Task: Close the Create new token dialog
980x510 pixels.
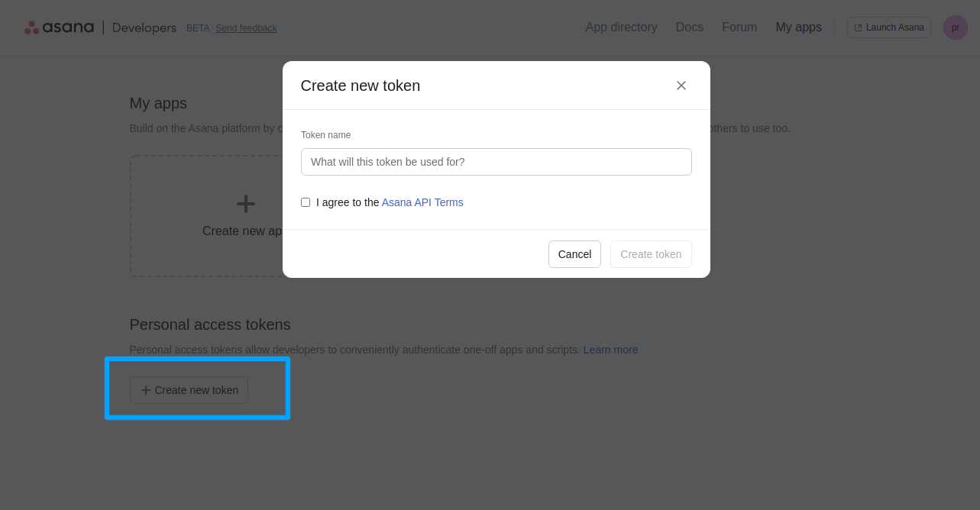Action: coord(681,86)
